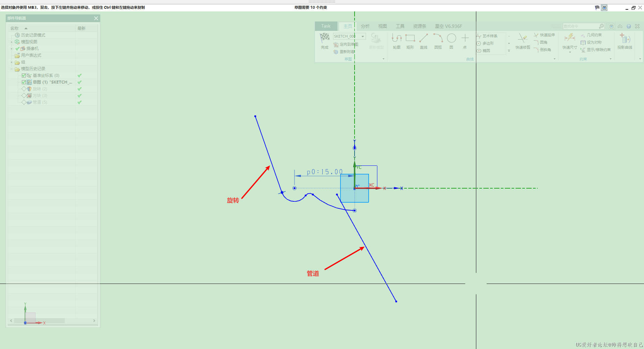Click the navigator horizontal scrollbar left arrow

11,321
